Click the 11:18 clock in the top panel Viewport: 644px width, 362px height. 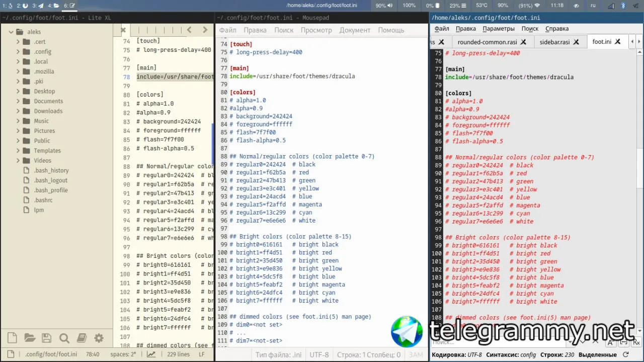(557, 6)
